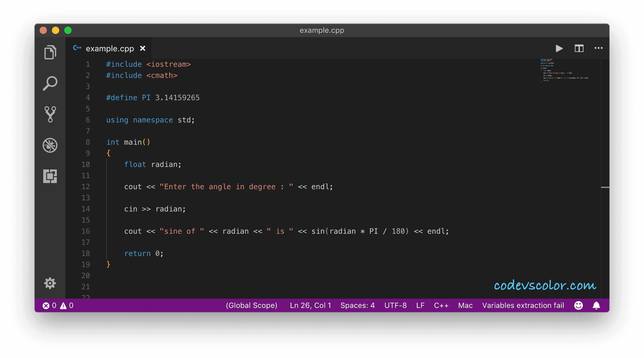Click the Global Scope status item

tap(251, 305)
